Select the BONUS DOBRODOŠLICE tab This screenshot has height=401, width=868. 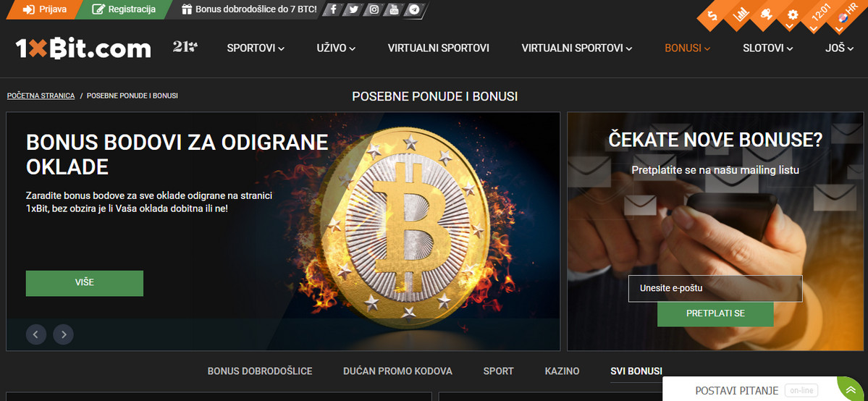pyautogui.click(x=260, y=371)
